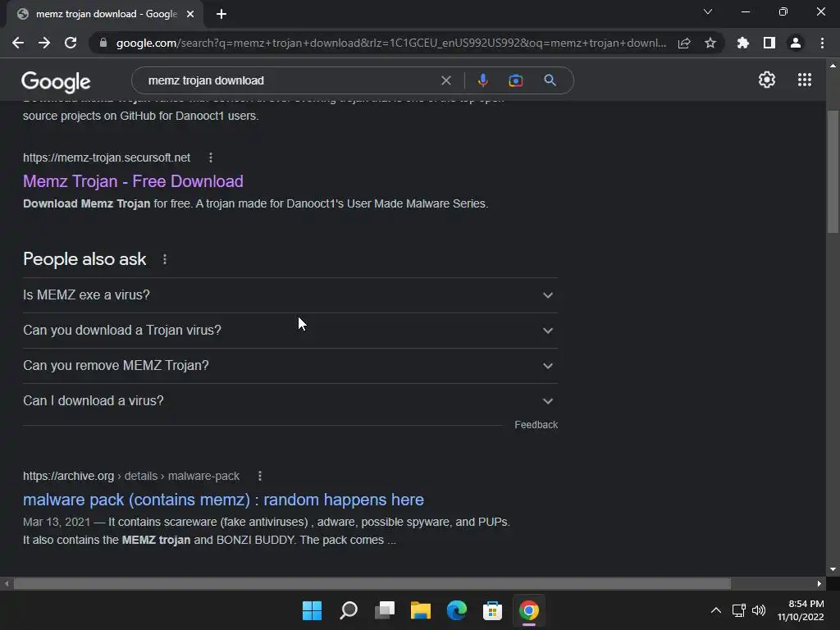Open the Chrome profile avatar
The width and height of the screenshot is (840, 630).
coord(796,43)
